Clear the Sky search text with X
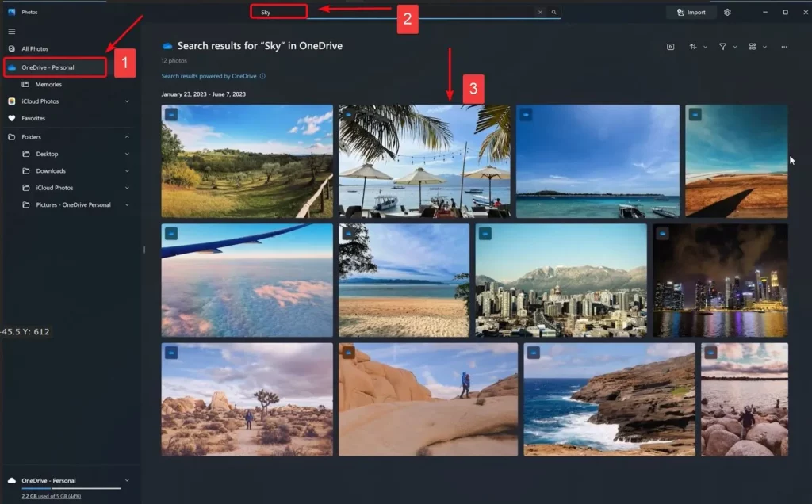The width and height of the screenshot is (812, 504). (540, 12)
